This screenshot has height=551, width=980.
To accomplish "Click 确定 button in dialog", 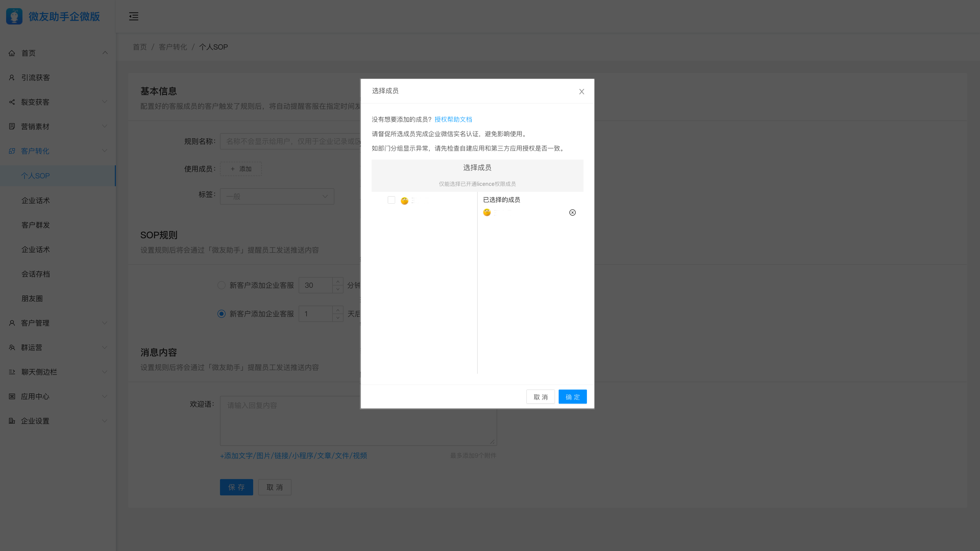I will point(572,397).
